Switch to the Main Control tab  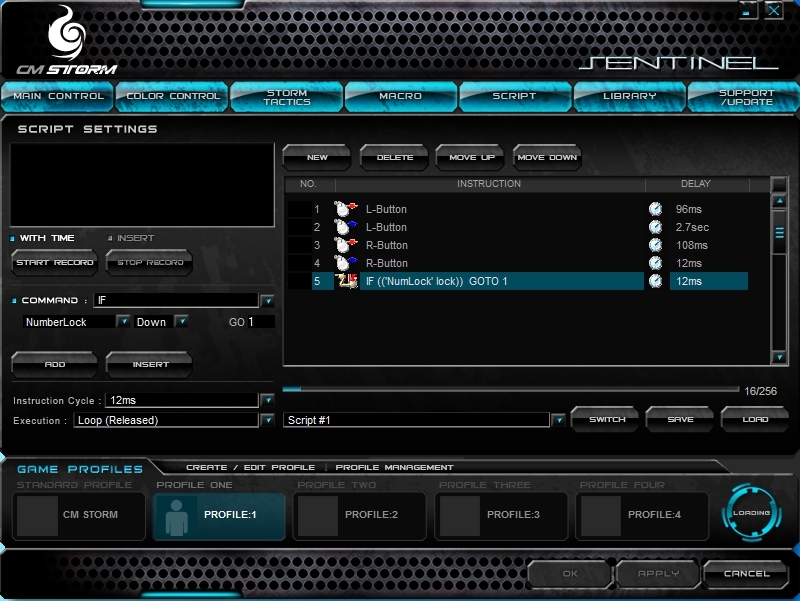[58, 96]
